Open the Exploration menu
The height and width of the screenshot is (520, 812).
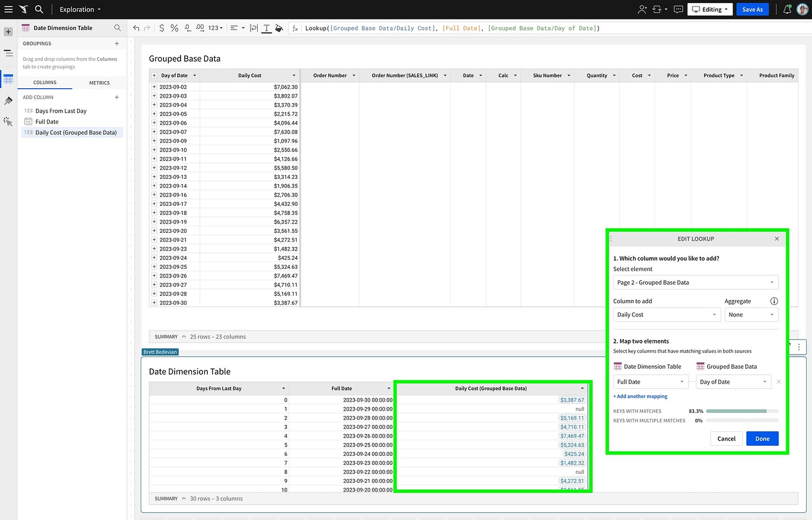(79, 9)
